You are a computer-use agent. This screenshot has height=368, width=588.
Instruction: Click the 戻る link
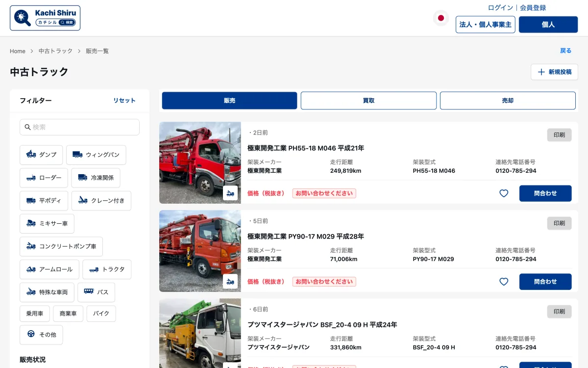(566, 51)
